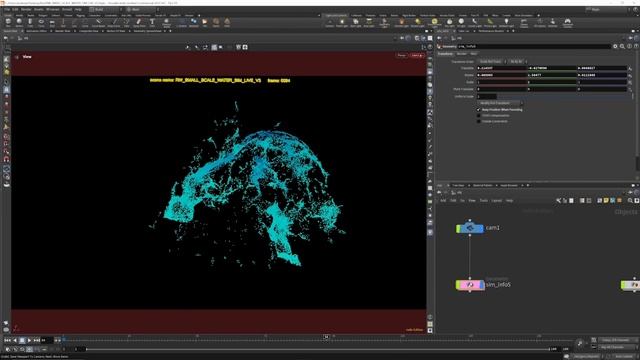Enable the Child Compensation checkbox
Viewport: 640px width, 360px height.
pos(478,116)
